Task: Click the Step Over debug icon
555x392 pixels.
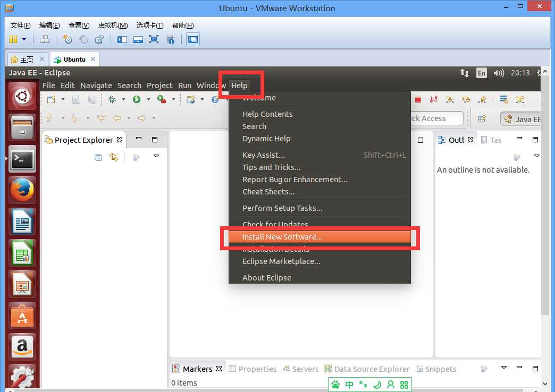Action: tap(466, 100)
